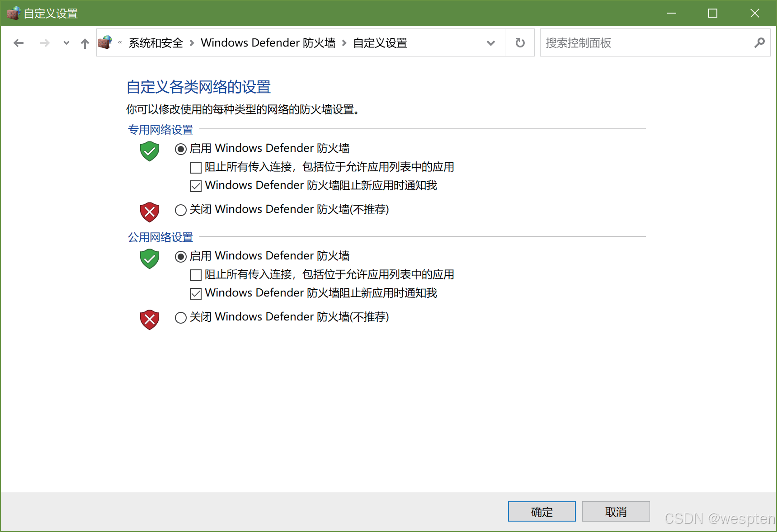Click the search magnifier icon
The height and width of the screenshot is (532, 777).
click(x=759, y=42)
